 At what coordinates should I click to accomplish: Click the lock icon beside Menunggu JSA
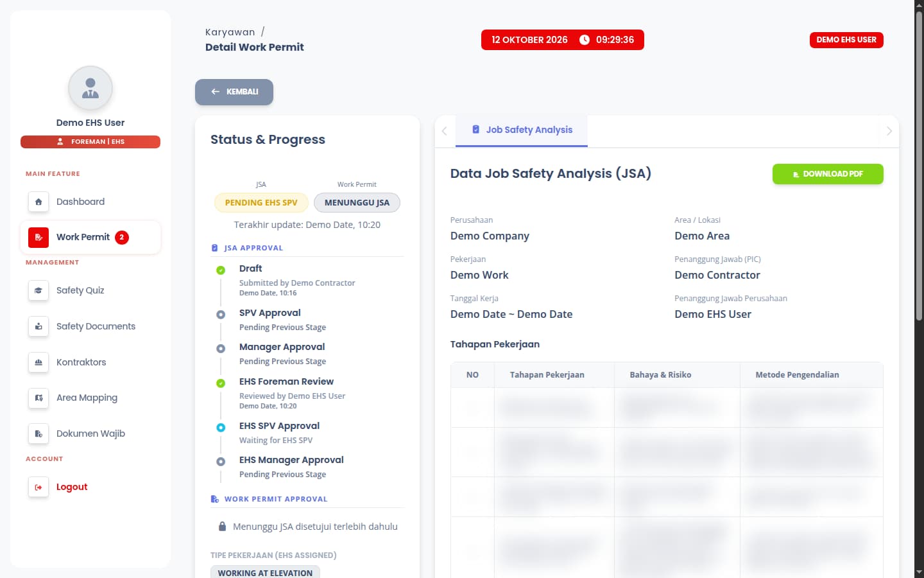point(222,527)
